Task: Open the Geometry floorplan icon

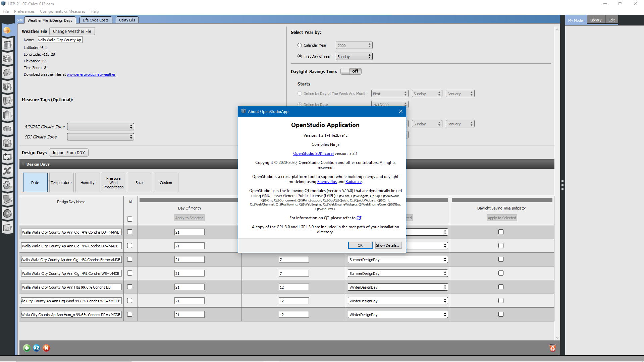Action: 7,101
